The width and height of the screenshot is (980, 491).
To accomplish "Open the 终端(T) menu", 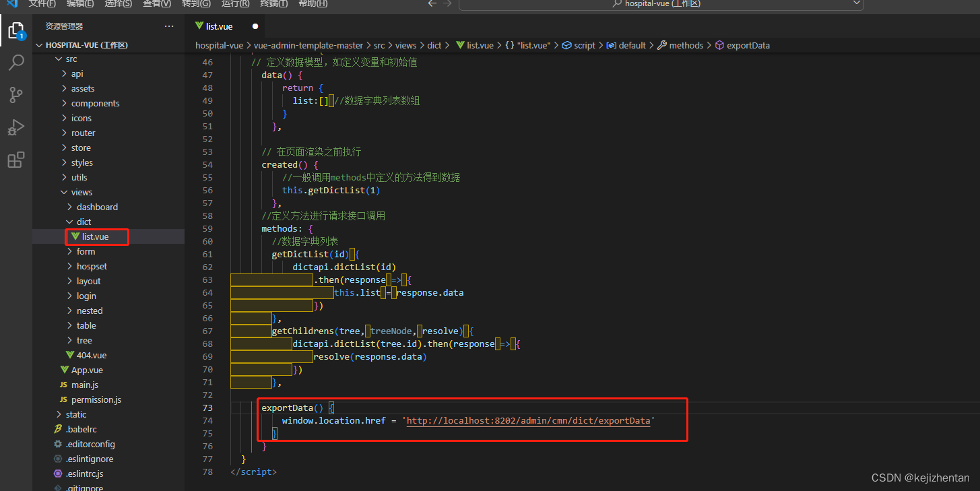I will [273, 3].
